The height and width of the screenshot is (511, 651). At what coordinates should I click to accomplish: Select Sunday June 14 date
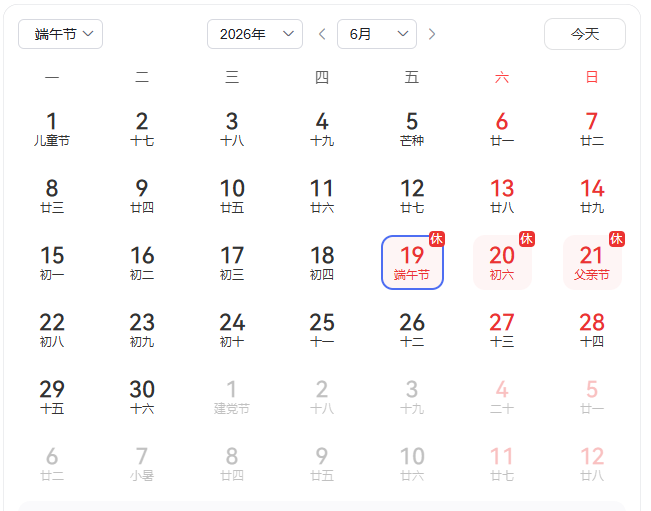pos(592,195)
